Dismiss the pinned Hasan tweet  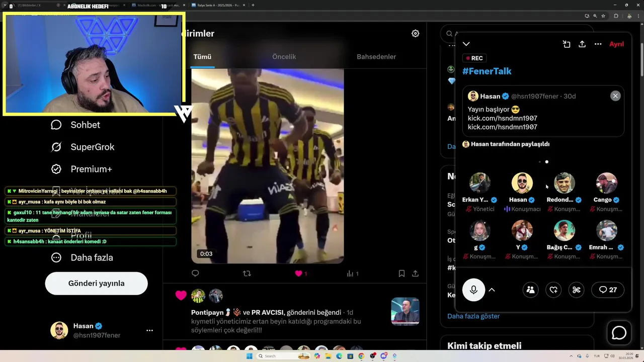pos(615,96)
